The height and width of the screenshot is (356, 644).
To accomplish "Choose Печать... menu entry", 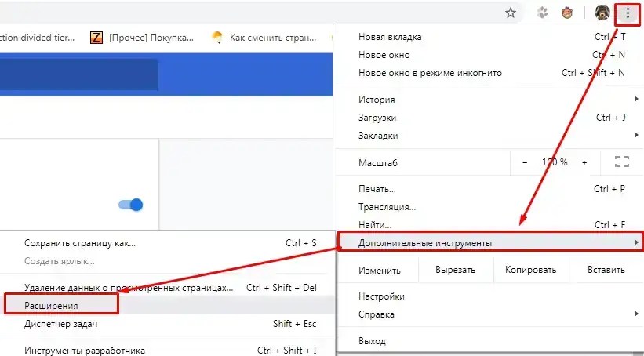I will point(490,189).
